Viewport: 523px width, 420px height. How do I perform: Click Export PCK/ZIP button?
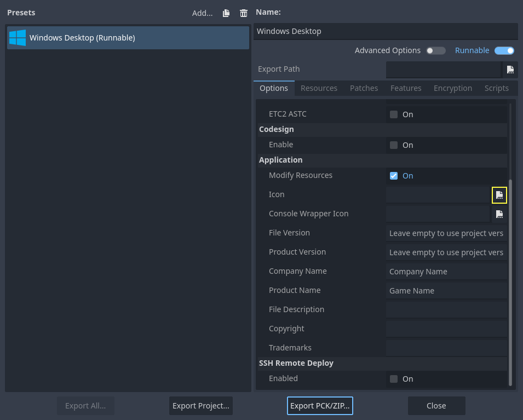pos(320,405)
